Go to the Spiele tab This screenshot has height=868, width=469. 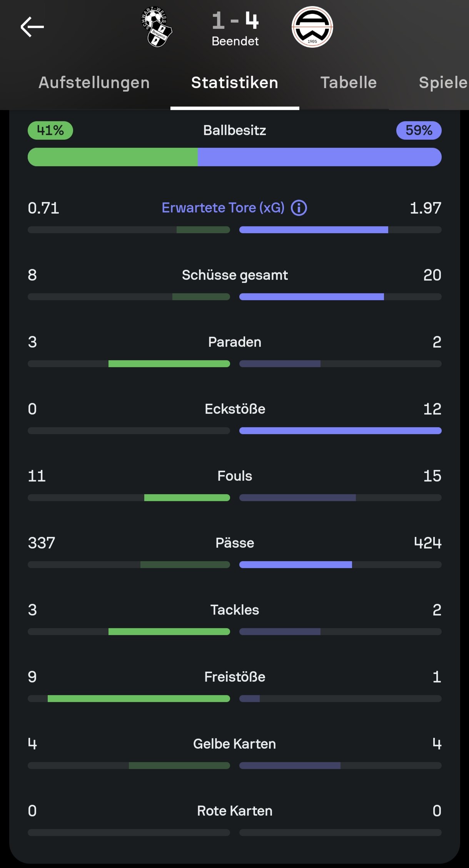point(442,83)
